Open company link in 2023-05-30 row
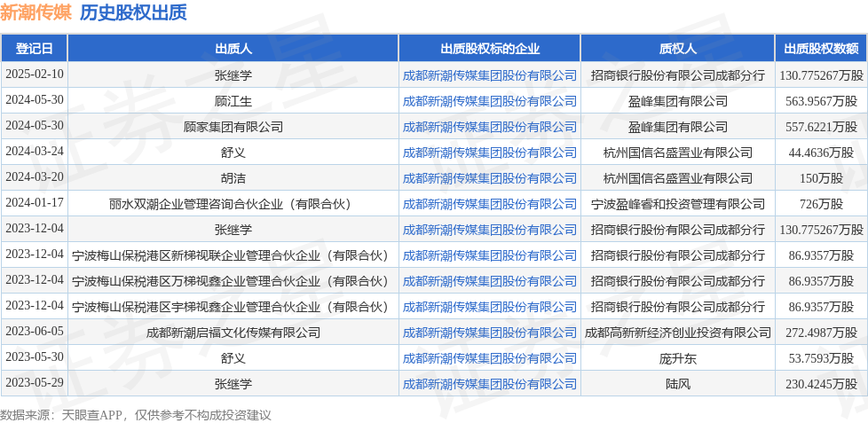Screen dimensions: 868x423 [x=489, y=358]
